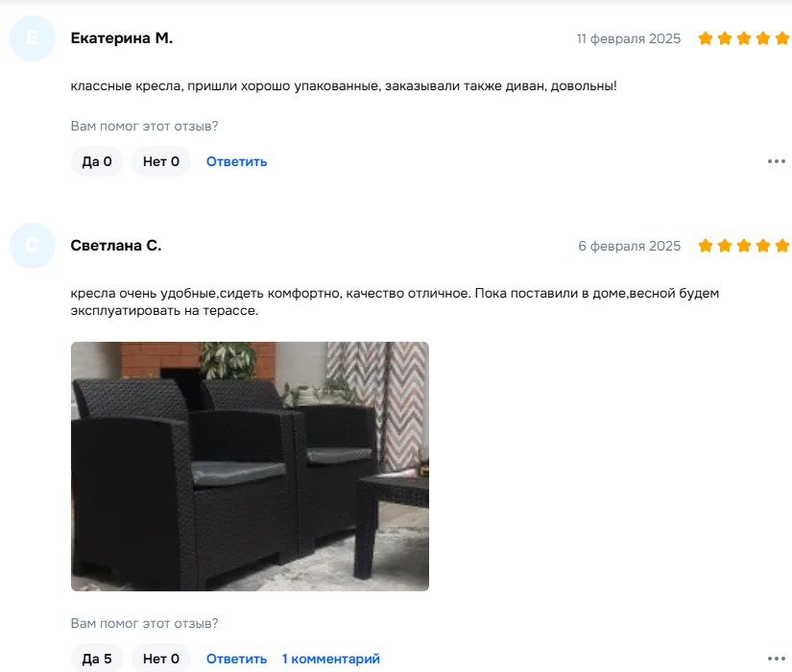
Task: Click Ответить under Екатерина's review
Action: pos(236,161)
